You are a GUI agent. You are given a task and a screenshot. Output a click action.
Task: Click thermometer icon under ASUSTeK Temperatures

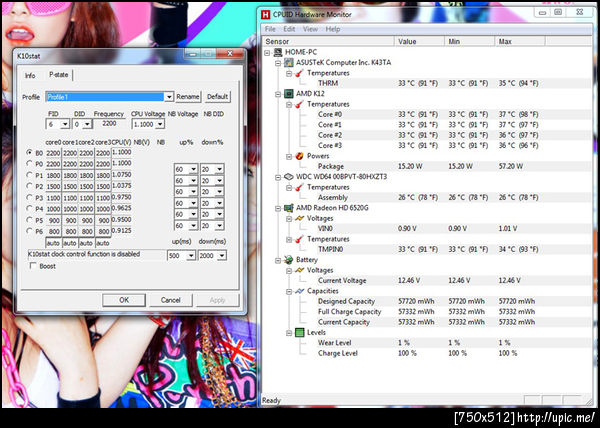coord(300,73)
